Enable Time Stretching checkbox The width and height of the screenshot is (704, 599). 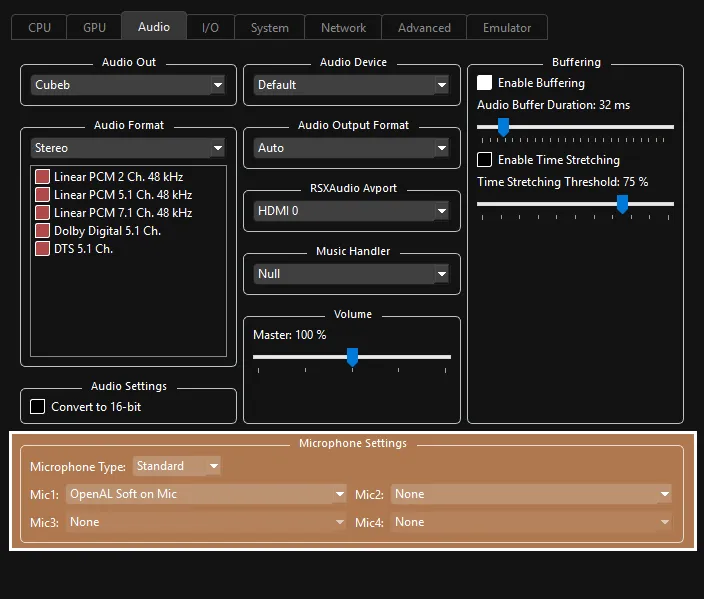pyautogui.click(x=484, y=159)
